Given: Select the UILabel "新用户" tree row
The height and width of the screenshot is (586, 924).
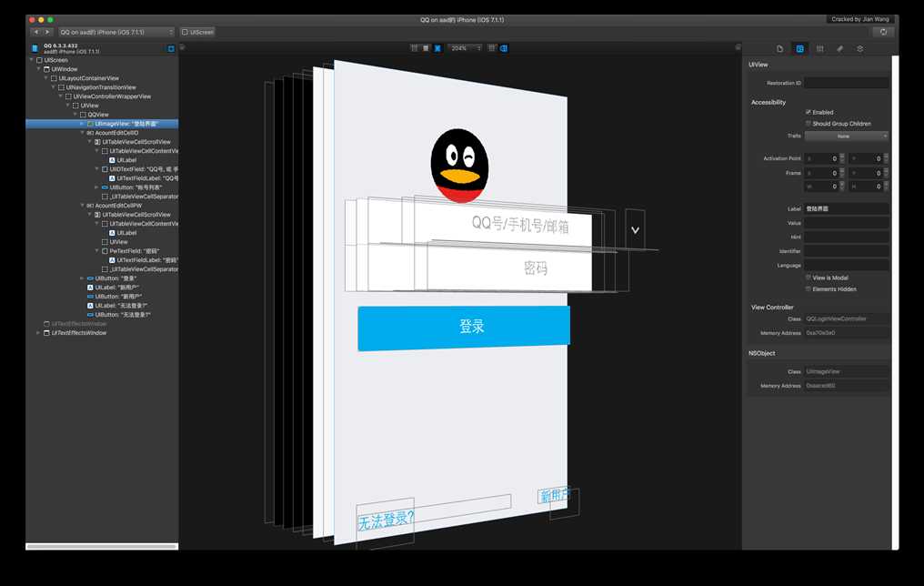Looking at the screenshot, I should [102, 288].
